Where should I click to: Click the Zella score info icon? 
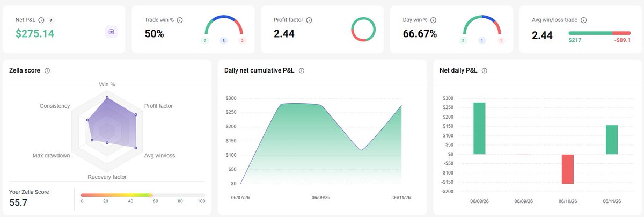coord(47,70)
